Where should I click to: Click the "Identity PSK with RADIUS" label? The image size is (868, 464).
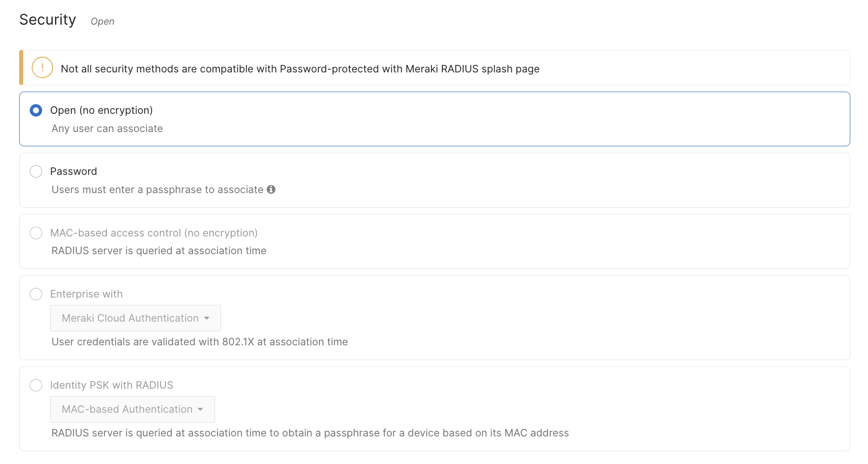(112, 385)
